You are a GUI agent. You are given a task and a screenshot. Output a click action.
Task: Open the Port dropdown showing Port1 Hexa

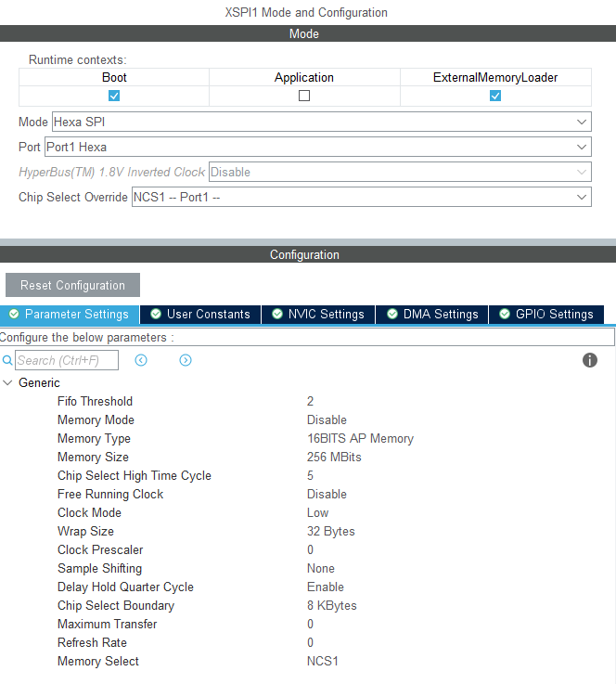pyautogui.click(x=318, y=147)
